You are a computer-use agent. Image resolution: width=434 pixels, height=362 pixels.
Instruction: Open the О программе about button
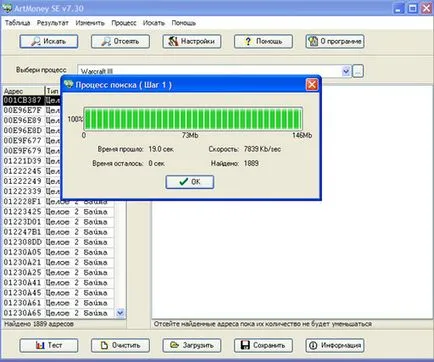(x=335, y=41)
